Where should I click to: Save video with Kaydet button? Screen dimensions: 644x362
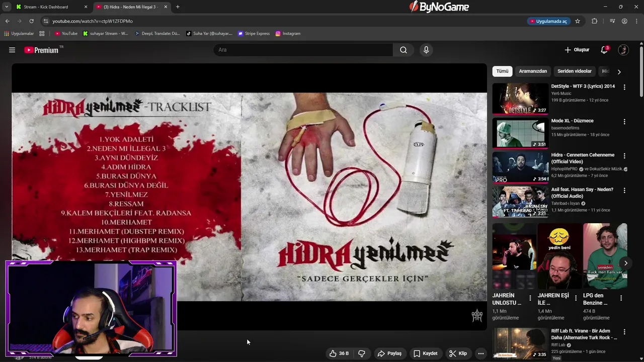tap(425, 353)
